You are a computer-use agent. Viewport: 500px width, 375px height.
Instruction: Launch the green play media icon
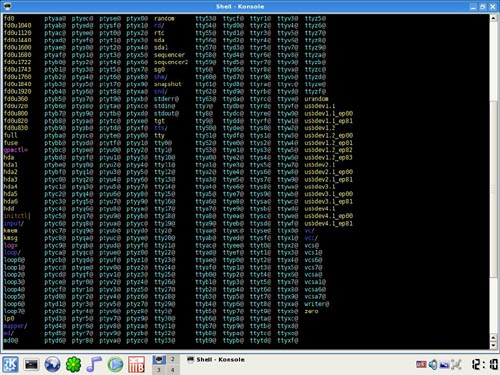[115, 364]
